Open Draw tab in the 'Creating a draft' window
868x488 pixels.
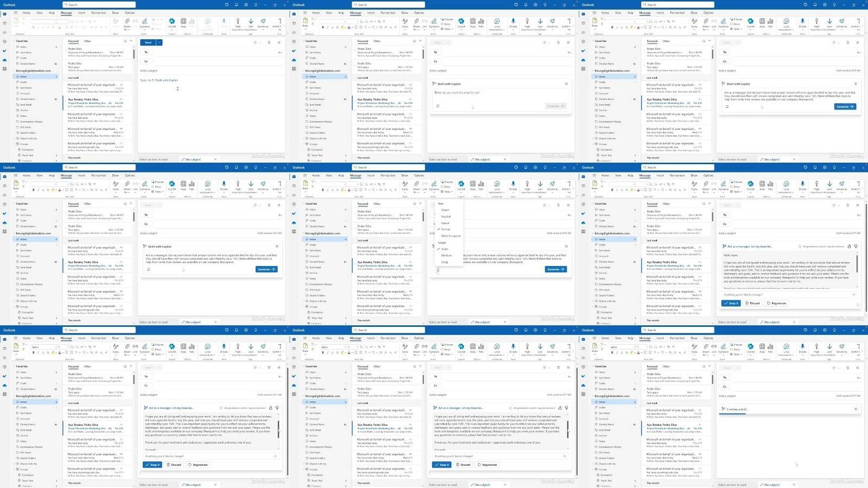point(694,338)
